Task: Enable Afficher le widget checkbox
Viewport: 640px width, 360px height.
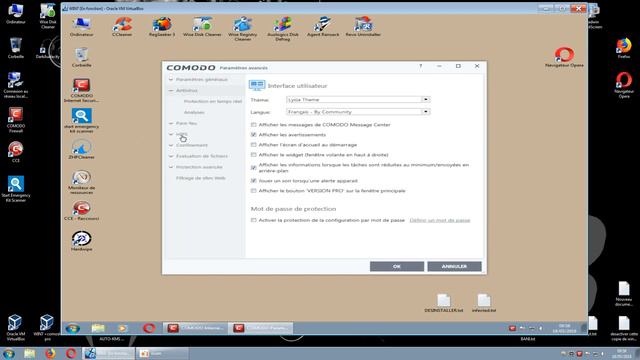Action: click(x=253, y=155)
